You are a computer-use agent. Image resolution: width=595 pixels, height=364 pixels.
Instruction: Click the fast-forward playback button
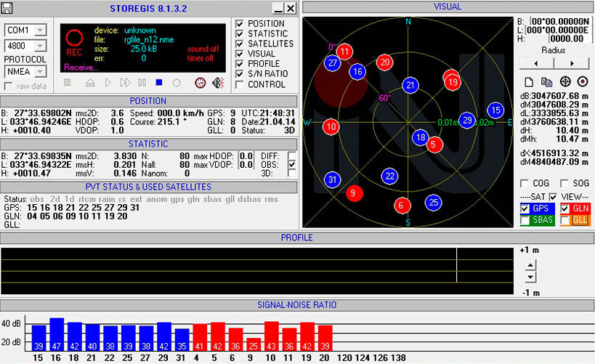(x=125, y=82)
